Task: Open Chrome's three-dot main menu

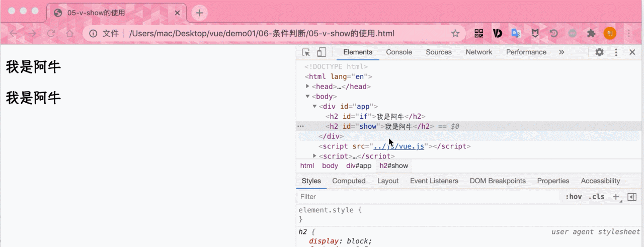Action: coord(629,34)
